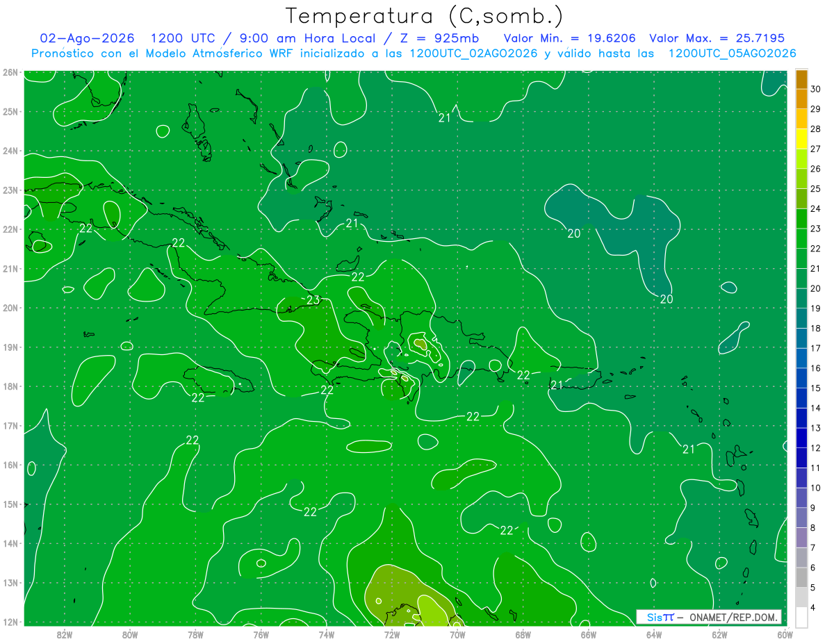Image resolution: width=834 pixels, height=644 pixels.
Task: Click latitude axis label "13N"
Action: pos(10,582)
